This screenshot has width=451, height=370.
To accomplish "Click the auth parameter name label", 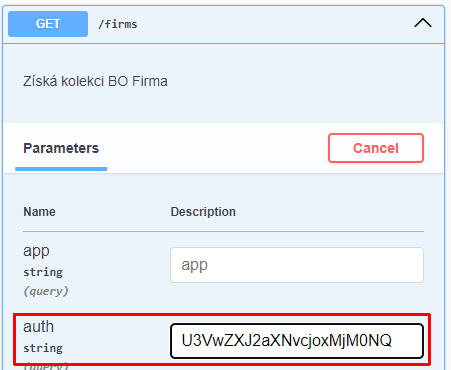I will [38, 326].
